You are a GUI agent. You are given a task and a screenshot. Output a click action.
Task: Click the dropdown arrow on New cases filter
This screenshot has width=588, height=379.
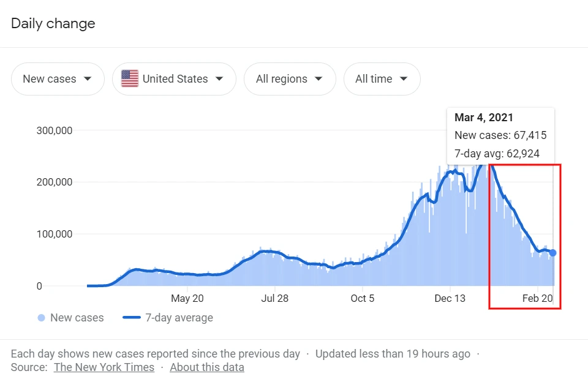[89, 78]
